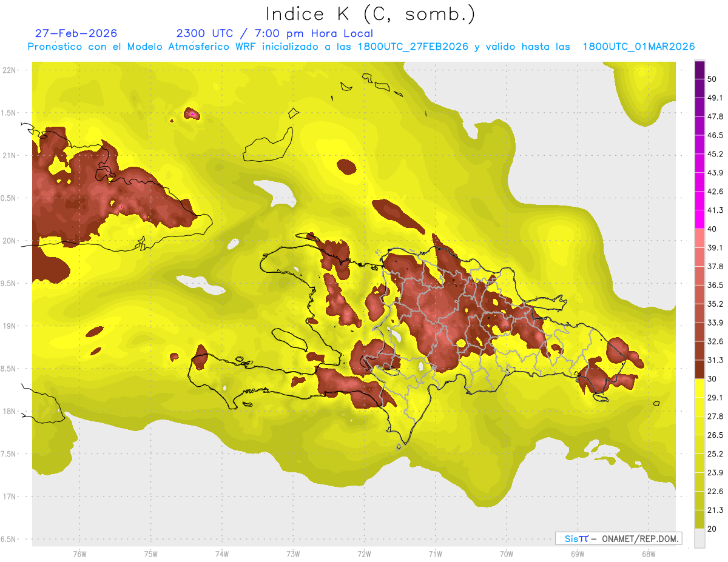Click the '21.3' colorbar value
This screenshot has width=728, height=562.
(x=715, y=510)
